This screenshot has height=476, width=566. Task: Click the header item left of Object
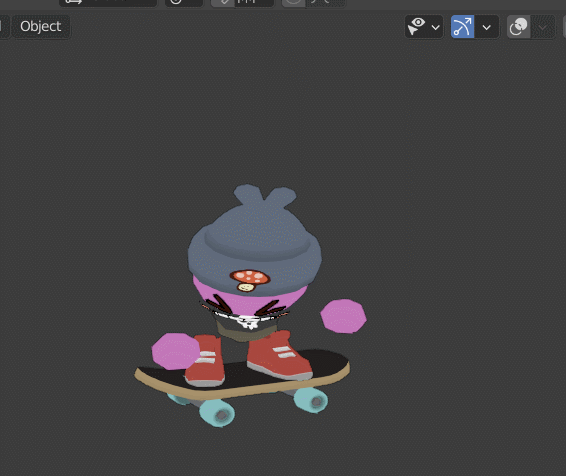click(4, 26)
